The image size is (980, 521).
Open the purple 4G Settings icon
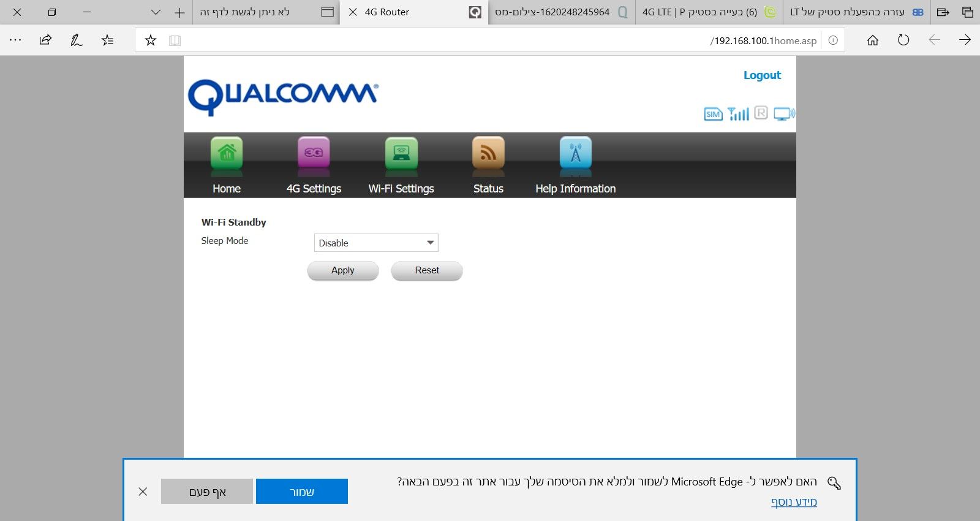pos(314,153)
